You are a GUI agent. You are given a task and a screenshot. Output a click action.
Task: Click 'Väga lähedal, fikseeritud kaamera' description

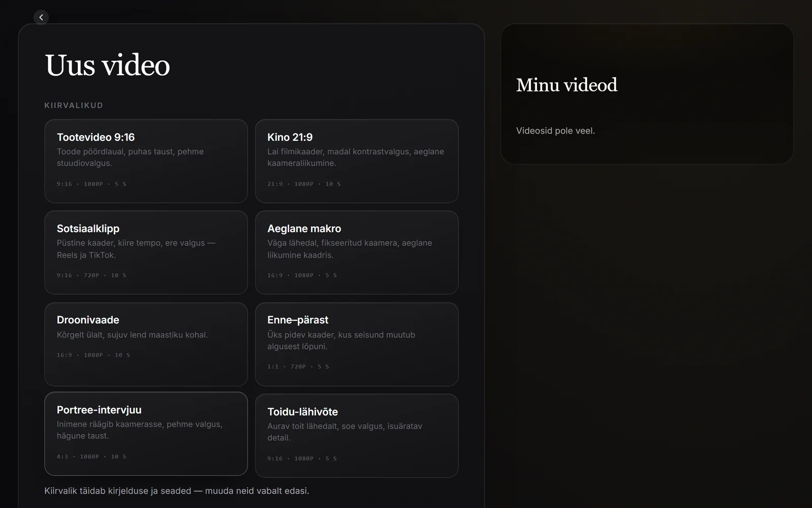[x=350, y=249]
